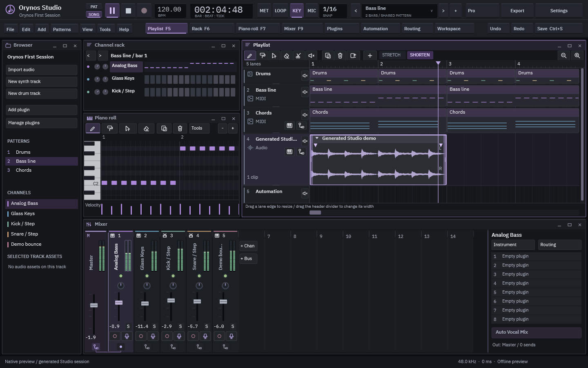This screenshot has width=588, height=368.
Task: Switch transport mode to PAT
Action: click(94, 7)
